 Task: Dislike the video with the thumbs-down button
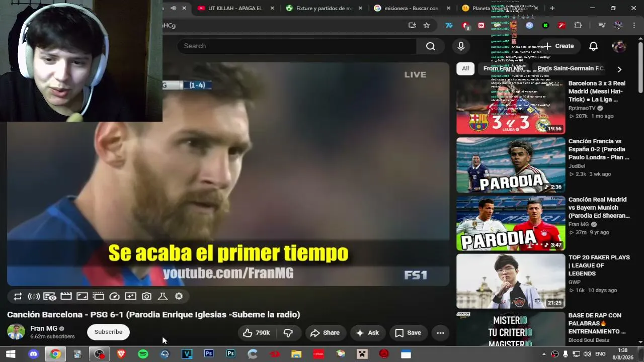click(x=288, y=333)
